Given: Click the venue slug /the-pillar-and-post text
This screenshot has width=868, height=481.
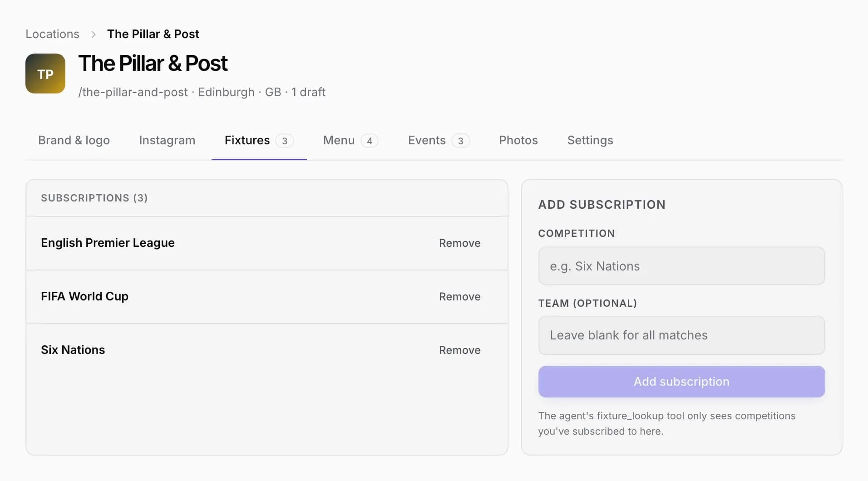Looking at the screenshot, I should [133, 92].
